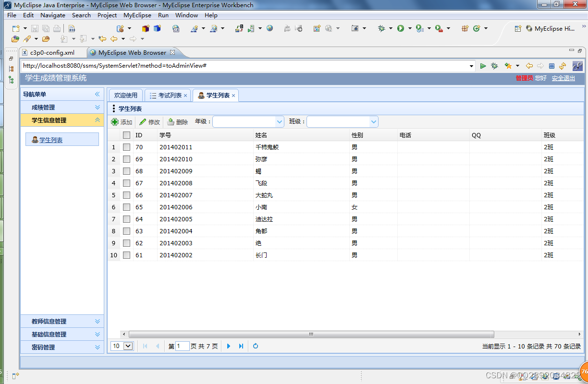Open the MyEclipse menu
Viewport: 588px width, 384px height.
[x=137, y=15]
